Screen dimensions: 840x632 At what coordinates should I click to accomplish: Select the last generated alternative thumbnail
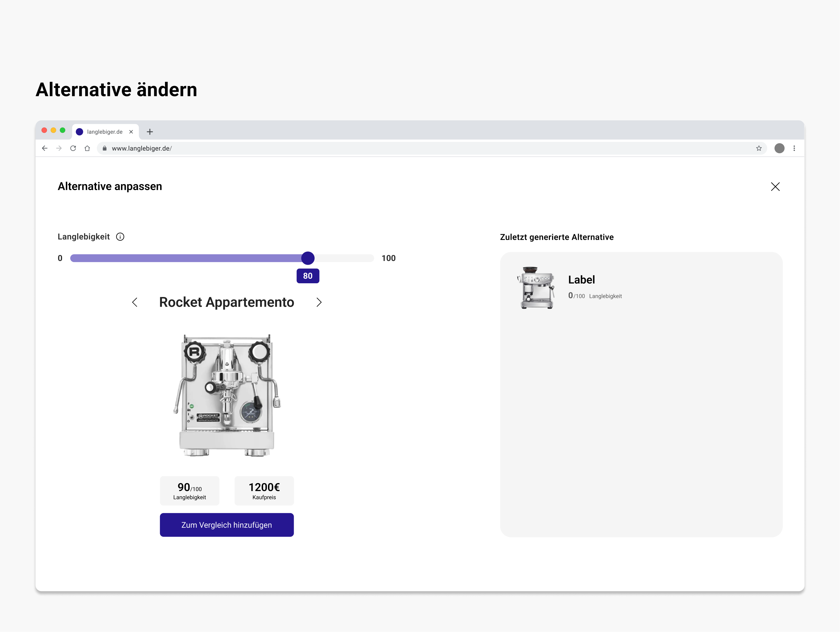(x=536, y=288)
